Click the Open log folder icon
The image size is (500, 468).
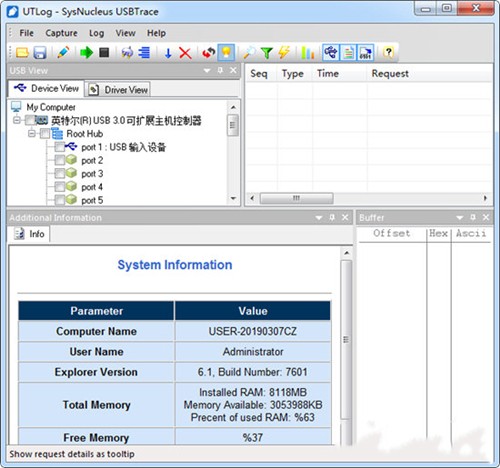tap(22, 53)
